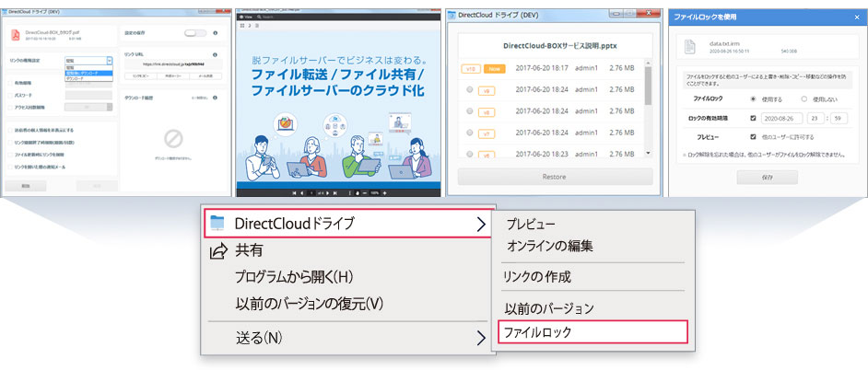The height and width of the screenshot is (370, 868).
Task: Click the scrollbar down arrow in version list
Action: (649, 153)
